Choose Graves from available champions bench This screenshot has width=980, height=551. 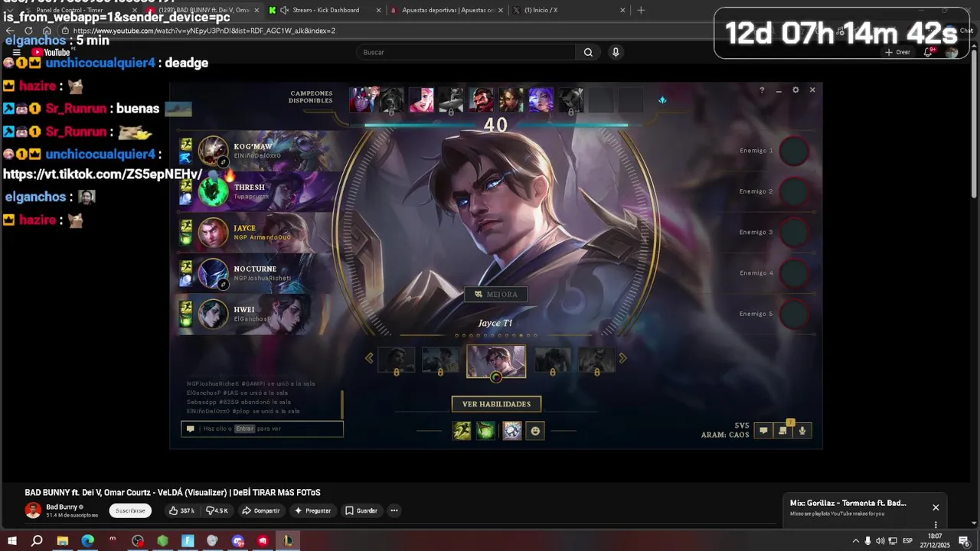481,100
